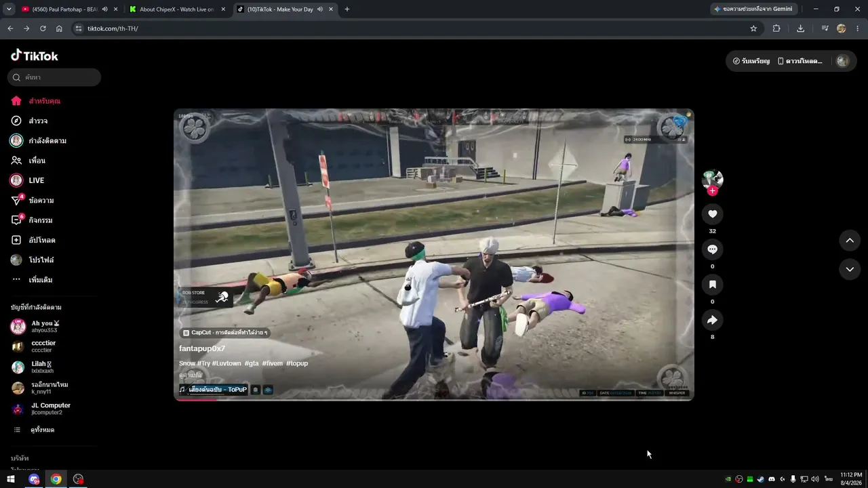Mute the YouTube tab audio icon
Viewport: 868px width, 488px height.
pyautogui.click(x=104, y=9)
